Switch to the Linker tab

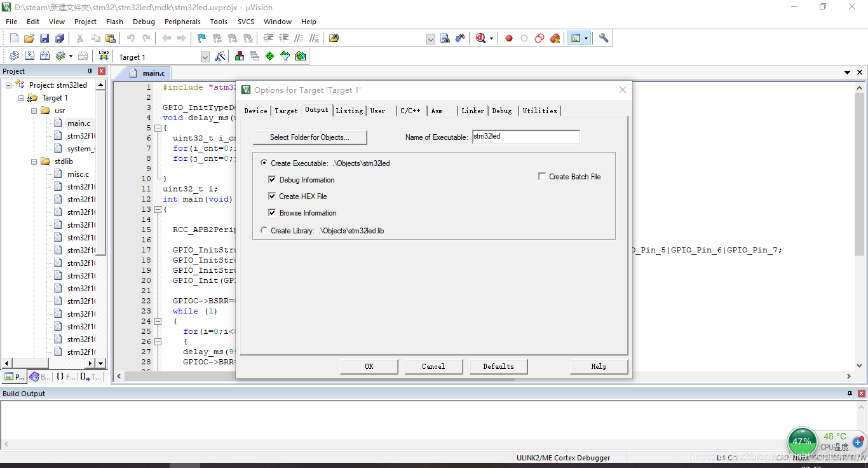pyautogui.click(x=473, y=111)
